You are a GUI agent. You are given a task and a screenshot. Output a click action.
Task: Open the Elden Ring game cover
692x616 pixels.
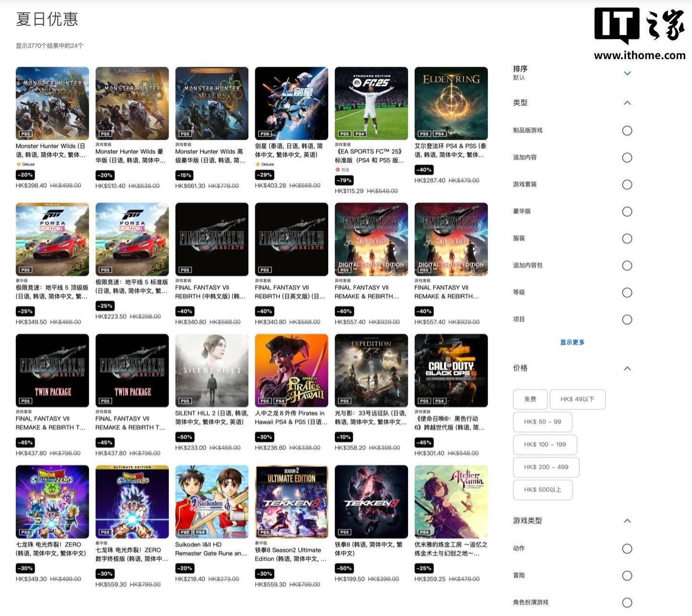coord(451,103)
